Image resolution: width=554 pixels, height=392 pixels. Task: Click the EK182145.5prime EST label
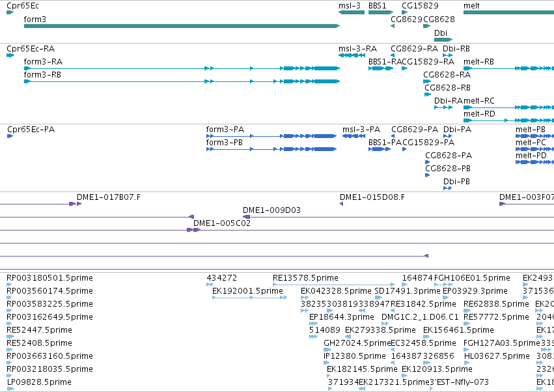pyautogui.click(x=362, y=370)
